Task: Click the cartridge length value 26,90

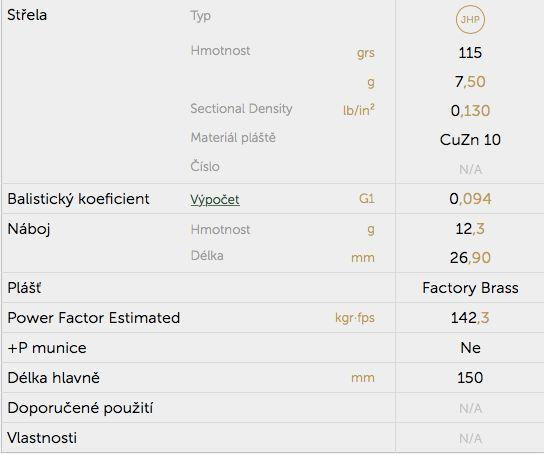Action: tap(470, 258)
